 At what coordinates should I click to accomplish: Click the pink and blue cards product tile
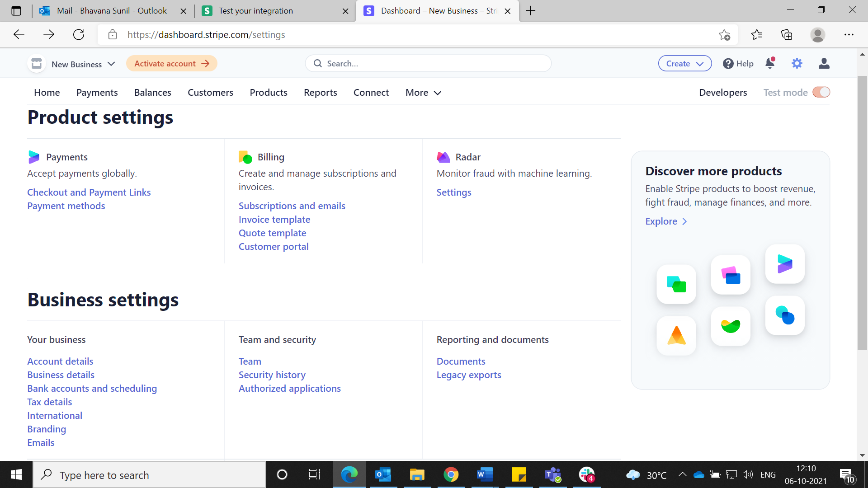[731, 275]
